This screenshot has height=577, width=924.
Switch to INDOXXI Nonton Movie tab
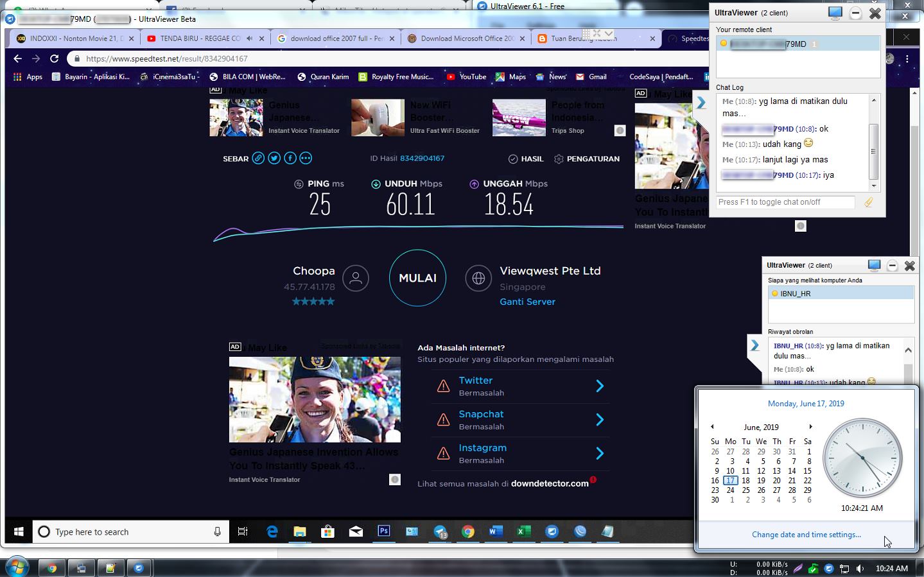coord(76,39)
